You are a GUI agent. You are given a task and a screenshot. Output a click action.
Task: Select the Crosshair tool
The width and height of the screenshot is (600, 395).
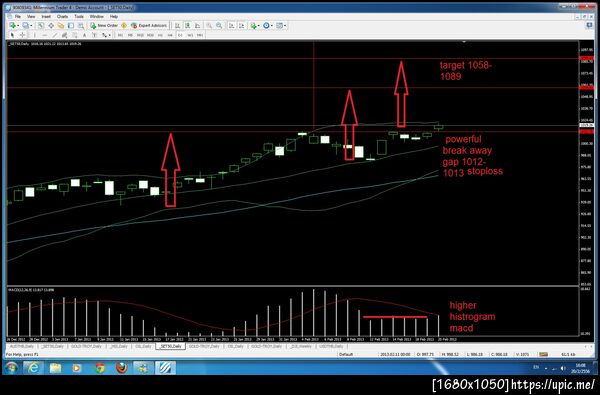coord(22,35)
